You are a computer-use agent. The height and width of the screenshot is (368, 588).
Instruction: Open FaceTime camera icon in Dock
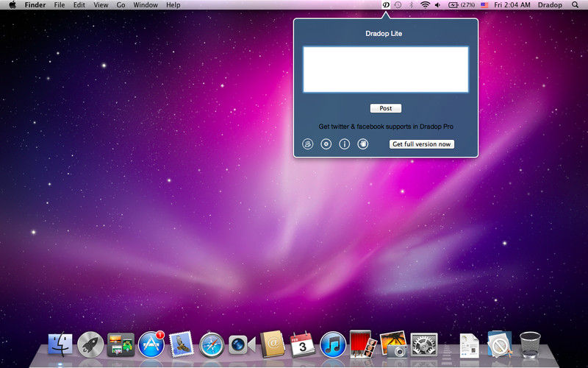242,344
